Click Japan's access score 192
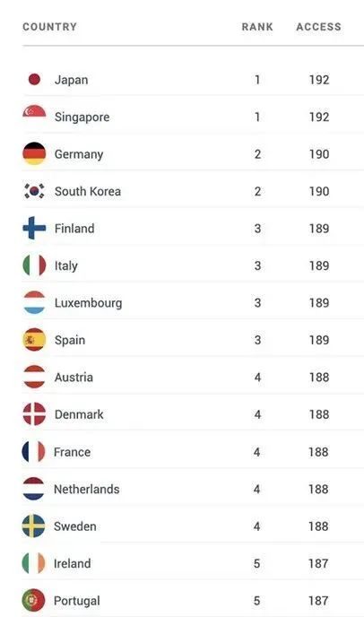The height and width of the screenshot is (617, 364). 319,80
